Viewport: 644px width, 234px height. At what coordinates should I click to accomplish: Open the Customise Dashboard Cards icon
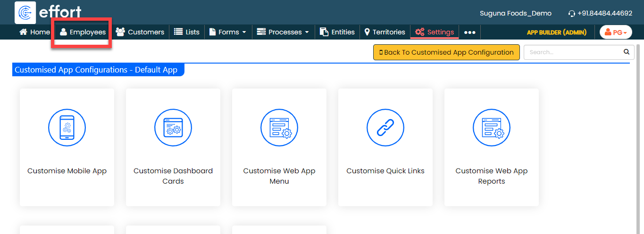(x=173, y=127)
